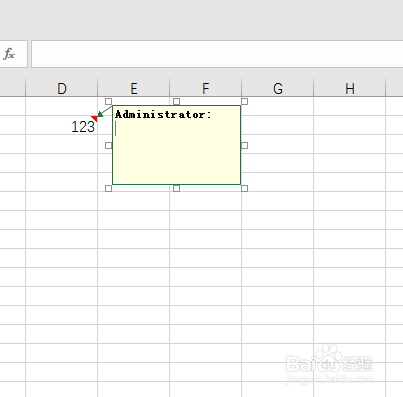
Task: Select column H header
Action: click(x=350, y=88)
